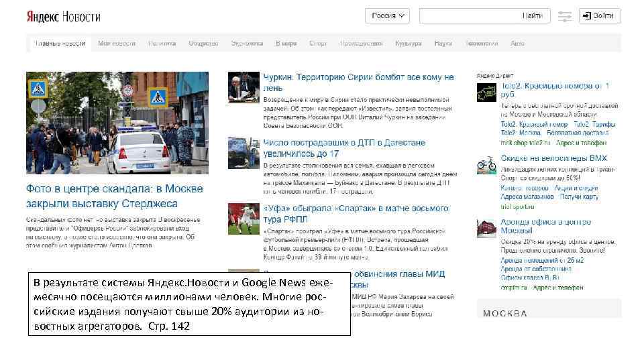Open the Аренда офиса в центре Москвы ad
644x362 pixels.
click(545, 226)
